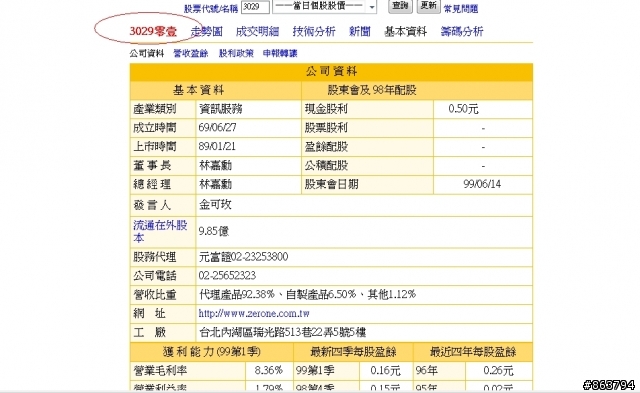The height and width of the screenshot is (393, 640).
Task: Open the 股利政策 sub-tab link
Action: 236,53
